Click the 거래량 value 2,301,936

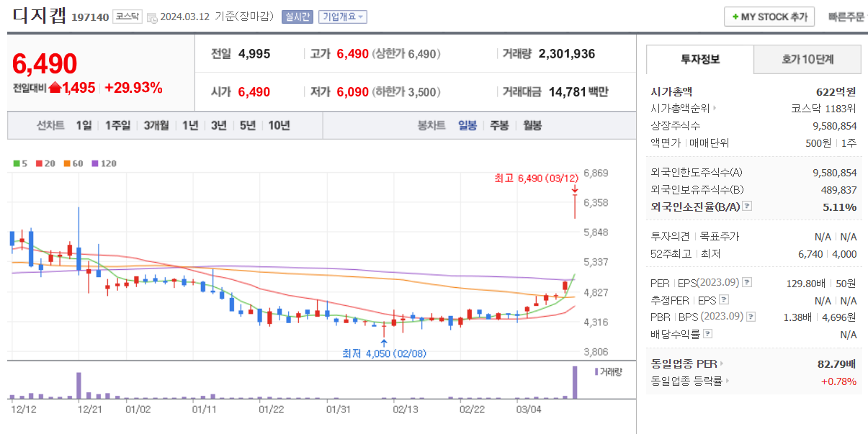click(566, 54)
